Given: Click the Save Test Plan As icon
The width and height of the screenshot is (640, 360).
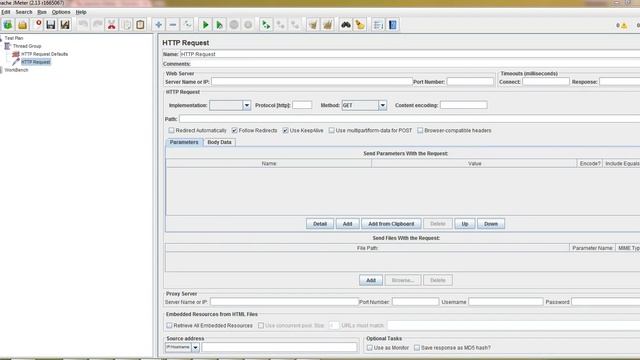Looking at the screenshot, I should pos(65,25).
